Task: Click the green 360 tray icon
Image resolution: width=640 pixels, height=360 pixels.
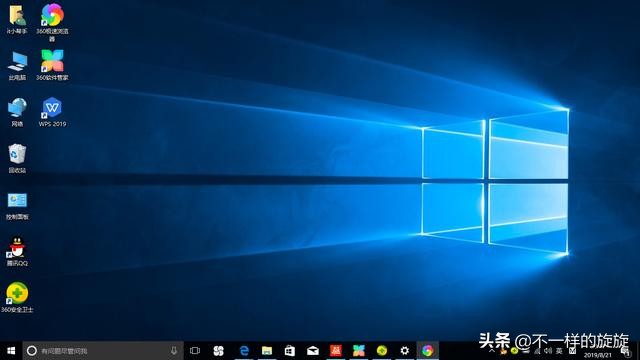Action: (x=514, y=351)
